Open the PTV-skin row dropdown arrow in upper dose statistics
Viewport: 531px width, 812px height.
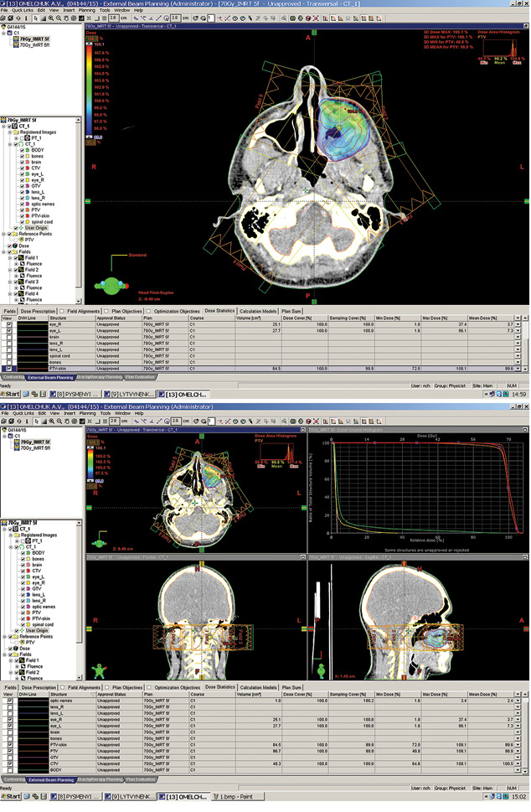(518, 369)
